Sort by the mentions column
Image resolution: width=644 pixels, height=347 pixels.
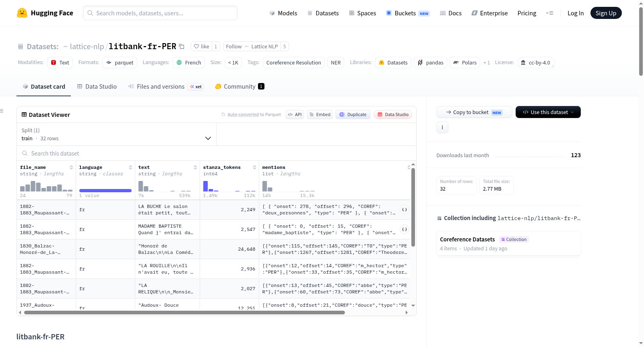point(409,167)
